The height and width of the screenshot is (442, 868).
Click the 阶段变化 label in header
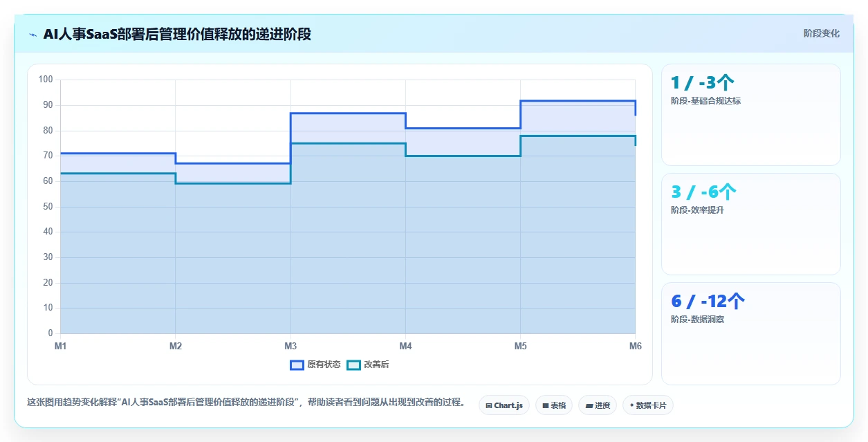(822, 33)
